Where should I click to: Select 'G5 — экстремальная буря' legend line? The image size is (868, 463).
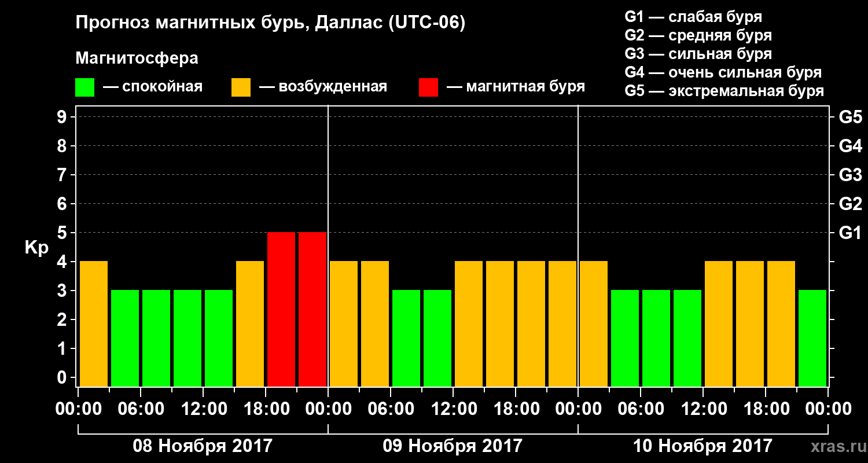724,91
